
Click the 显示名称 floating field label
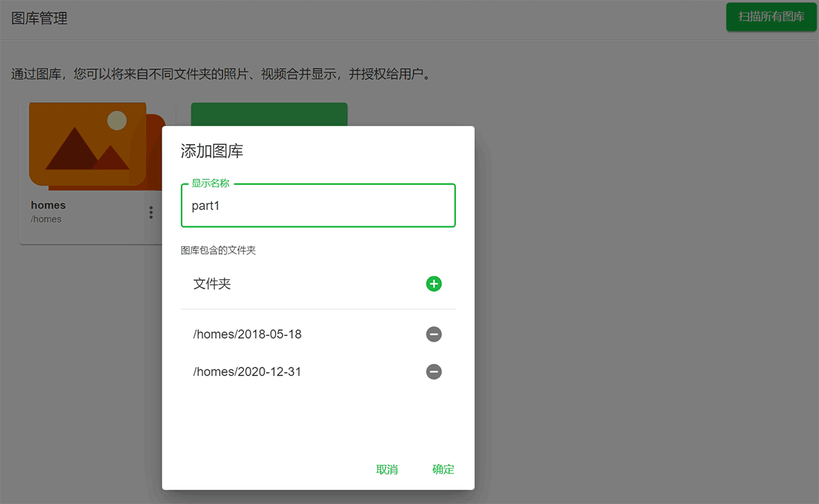[x=210, y=183]
